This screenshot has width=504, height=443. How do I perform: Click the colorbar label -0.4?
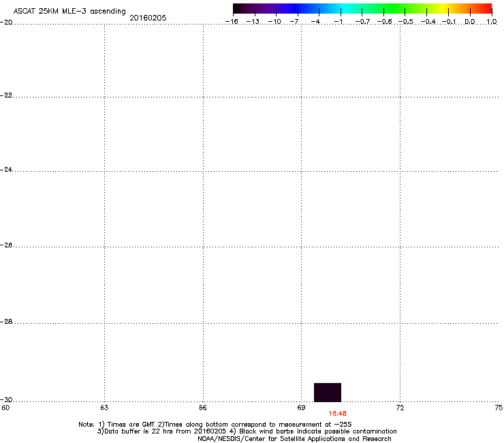coord(428,22)
